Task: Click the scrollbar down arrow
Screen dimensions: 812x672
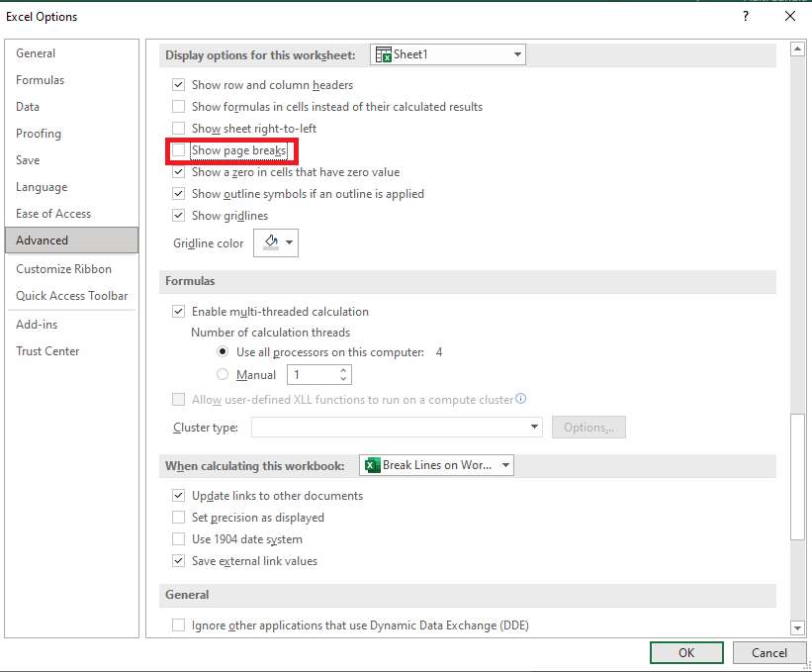Action: click(797, 628)
